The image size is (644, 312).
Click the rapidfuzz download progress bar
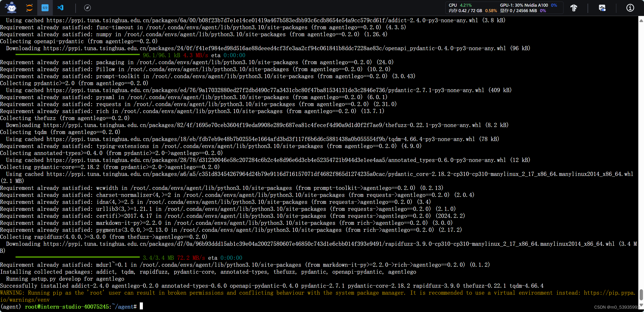coord(78,257)
